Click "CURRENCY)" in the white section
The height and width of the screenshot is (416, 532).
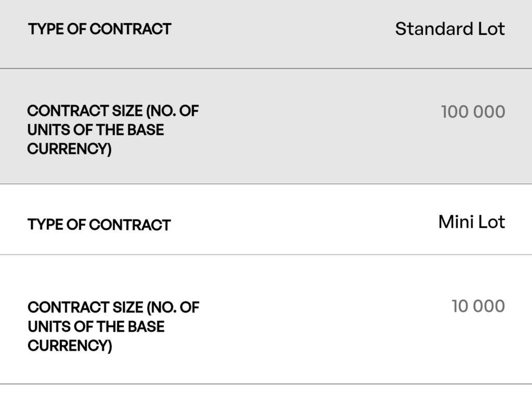click(x=70, y=346)
